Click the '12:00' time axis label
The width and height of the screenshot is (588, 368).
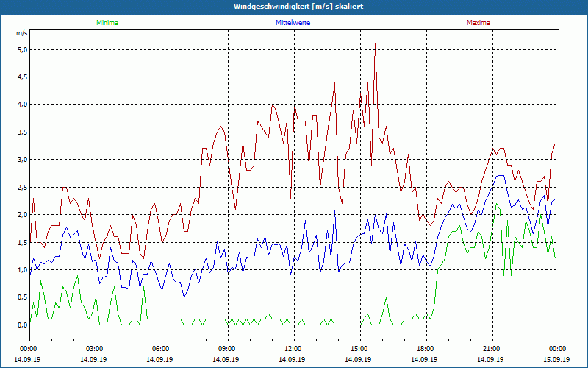294,349
